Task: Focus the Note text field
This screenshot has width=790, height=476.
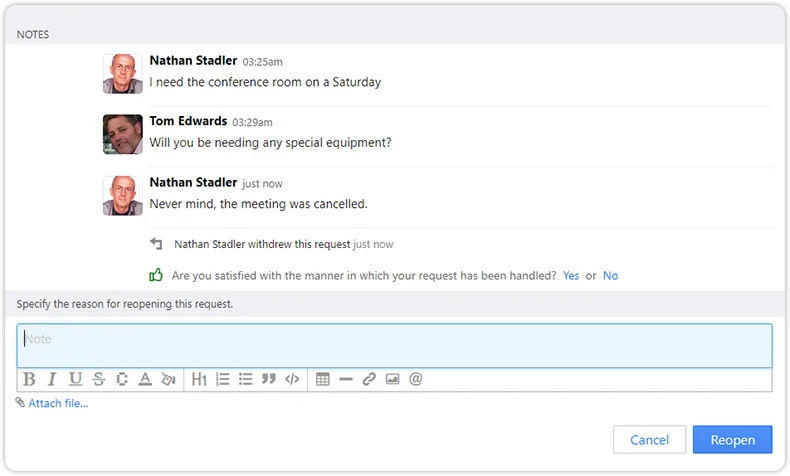Action: click(394, 346)
